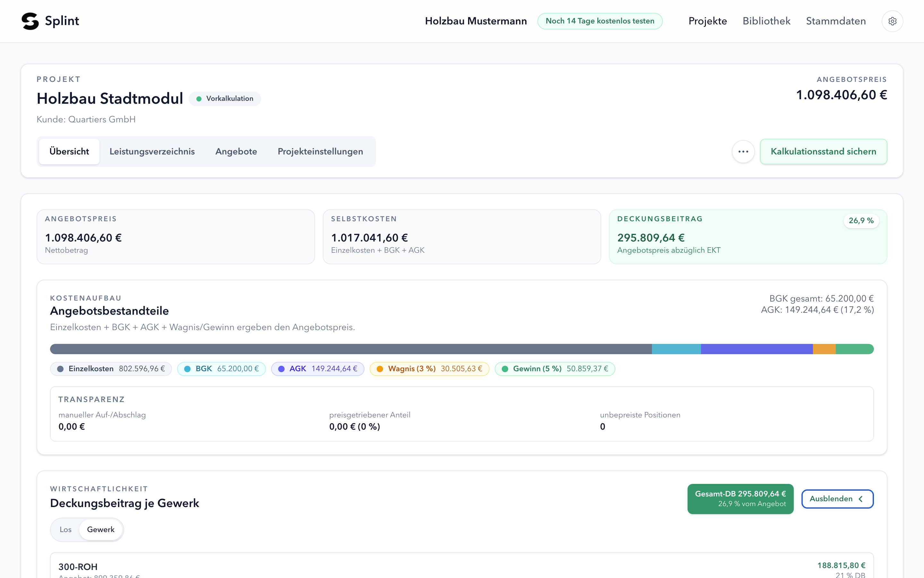This screenshot has width=924, height=578.
Task: Click the Splint logo icon
Action: point(30,21)
